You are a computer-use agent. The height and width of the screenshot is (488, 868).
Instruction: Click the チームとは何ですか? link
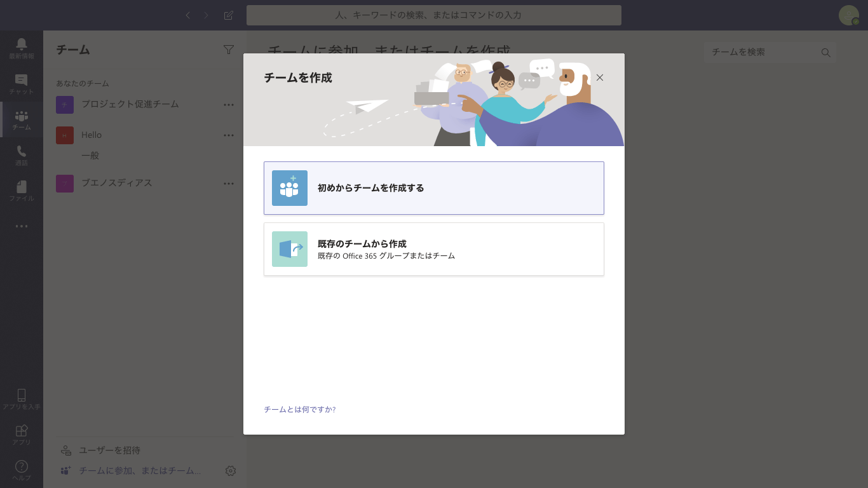tap(299, 410)
